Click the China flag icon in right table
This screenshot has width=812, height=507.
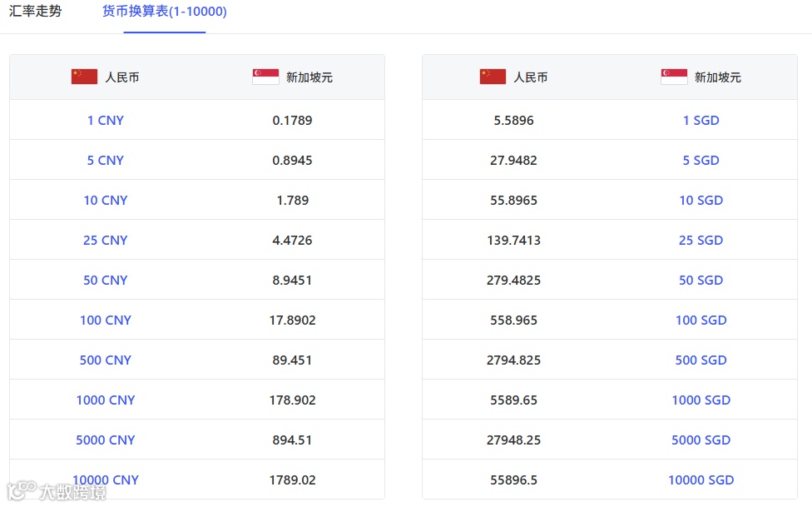click(493, 77)
